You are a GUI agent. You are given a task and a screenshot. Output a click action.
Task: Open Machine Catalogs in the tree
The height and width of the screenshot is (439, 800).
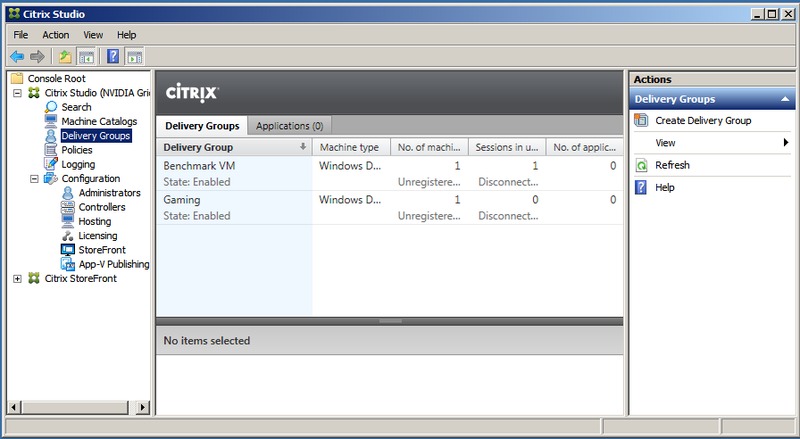[x=98, y=121]
